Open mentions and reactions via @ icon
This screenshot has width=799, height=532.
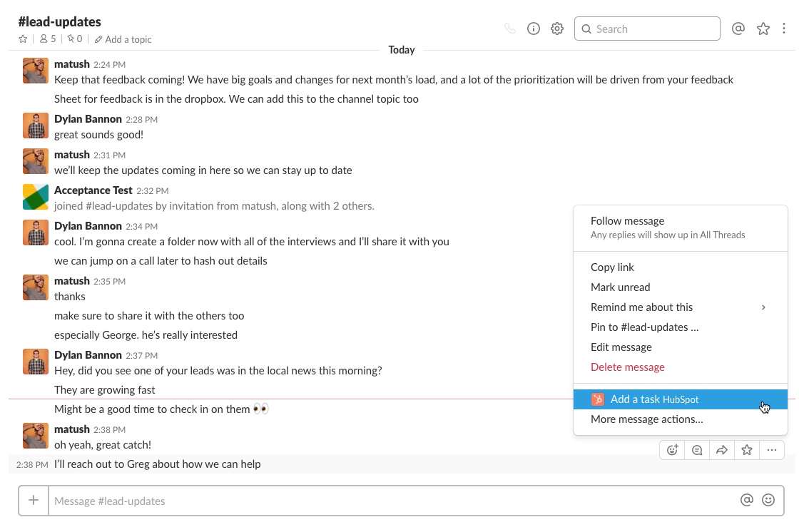[x=738, y=29]
